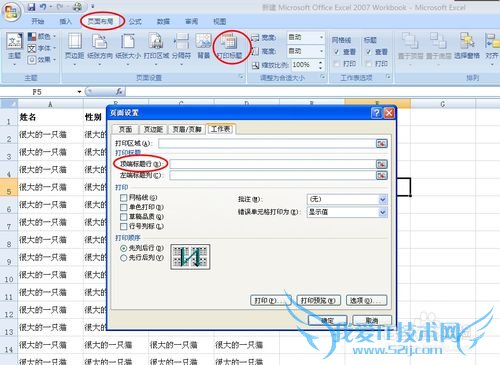Click the Undo icon in quick access toolbar

(x=43, y=7)
